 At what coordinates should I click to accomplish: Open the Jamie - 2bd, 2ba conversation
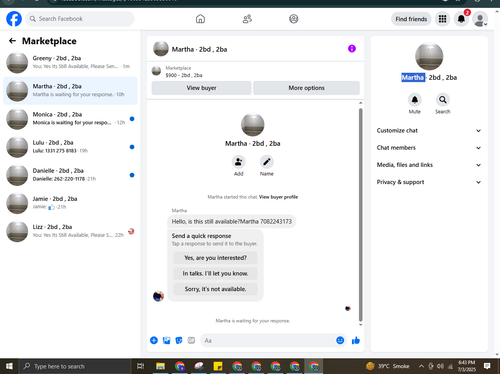(70, 203)
